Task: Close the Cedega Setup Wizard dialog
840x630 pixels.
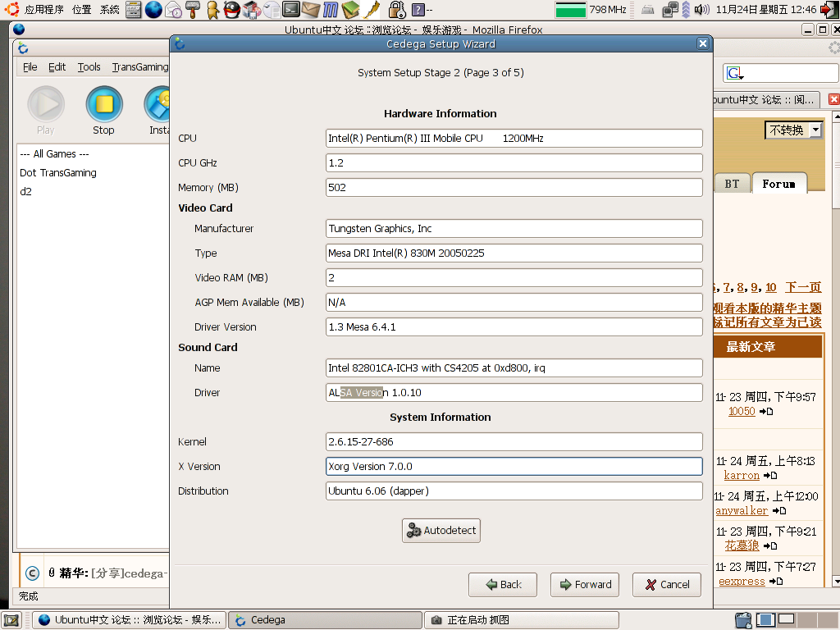Action: click(x=703, y=44)
